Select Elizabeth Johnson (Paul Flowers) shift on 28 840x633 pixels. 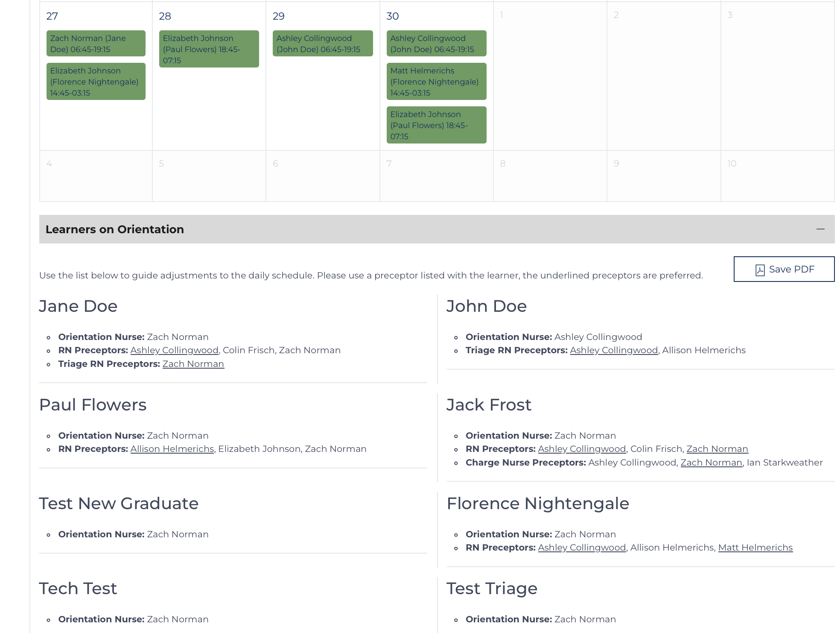209,49
